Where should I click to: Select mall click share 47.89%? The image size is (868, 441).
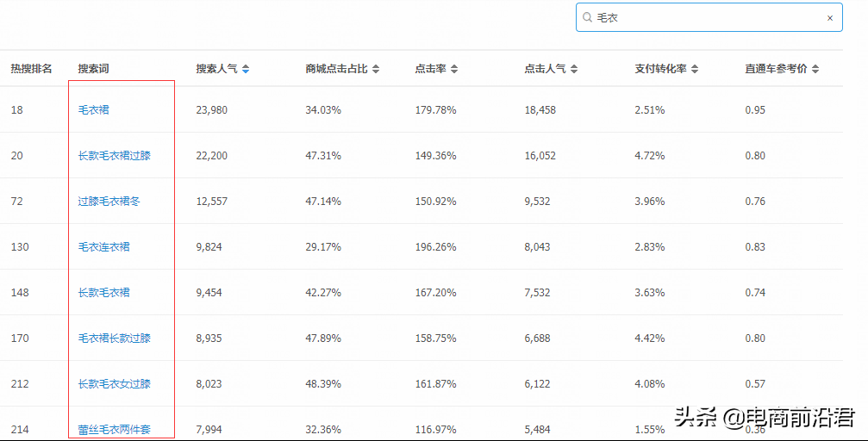pos(323,339)
